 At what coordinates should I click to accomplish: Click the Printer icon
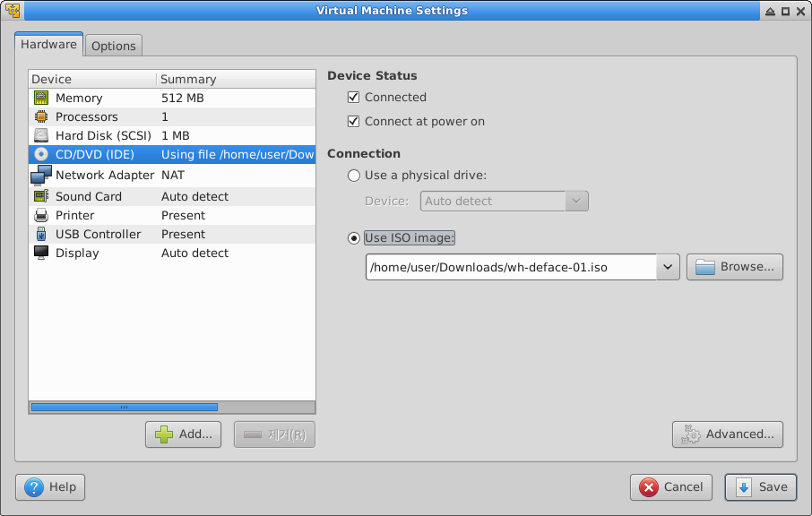coord(41,215)
